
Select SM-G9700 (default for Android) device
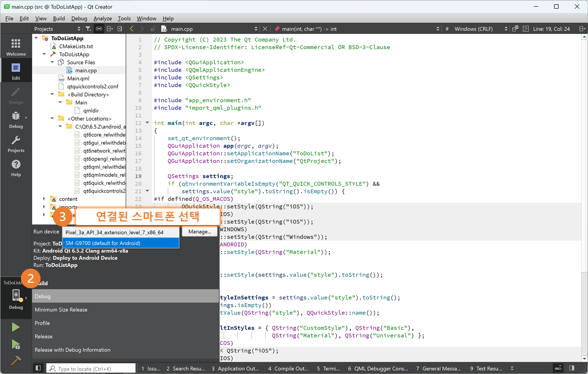tap(121, 243)
